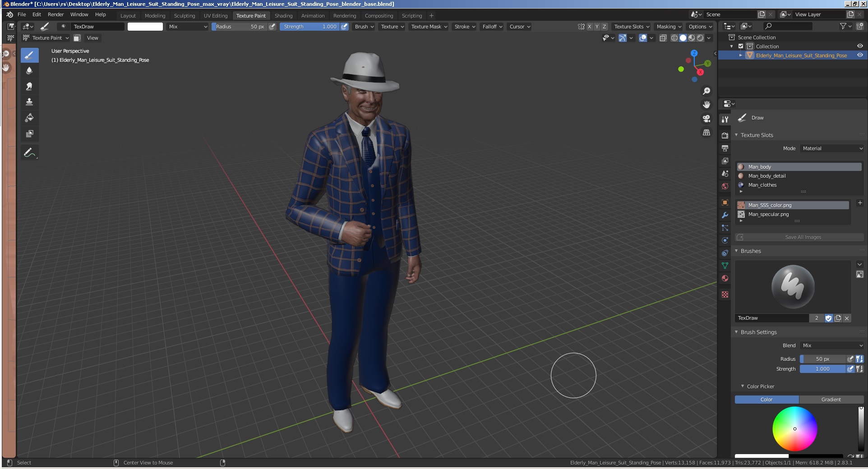The height and width of the screenshot is (469, 868).
Task: Collapse the Brush Settings panel
Action: click(736, 332)
